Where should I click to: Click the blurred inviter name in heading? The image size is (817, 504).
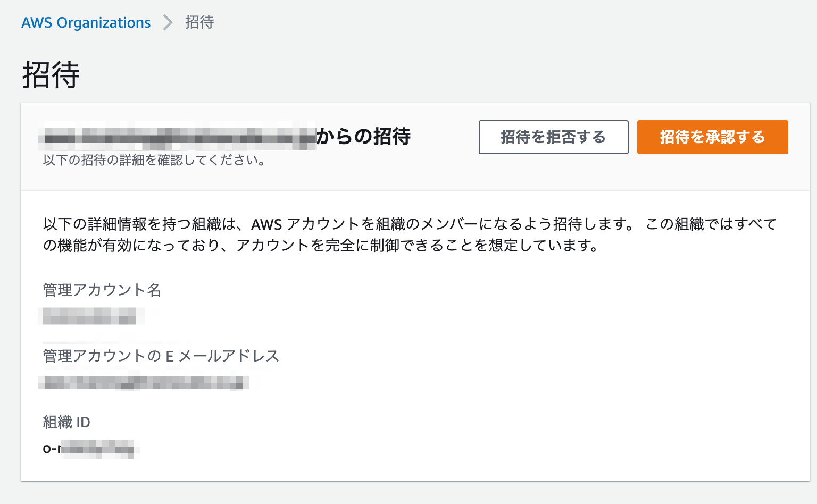pyautogui.click(x=178, y=136)
